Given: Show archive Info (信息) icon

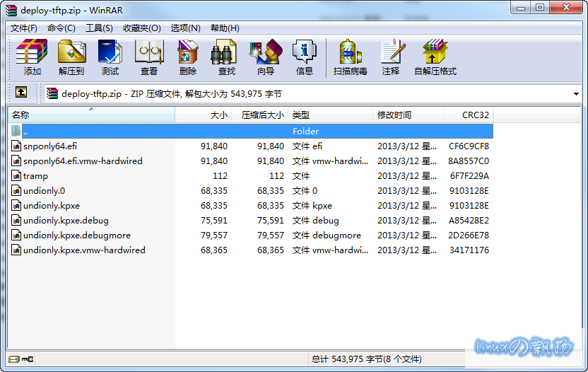Looking at the screenshot, I should point(305,57).
